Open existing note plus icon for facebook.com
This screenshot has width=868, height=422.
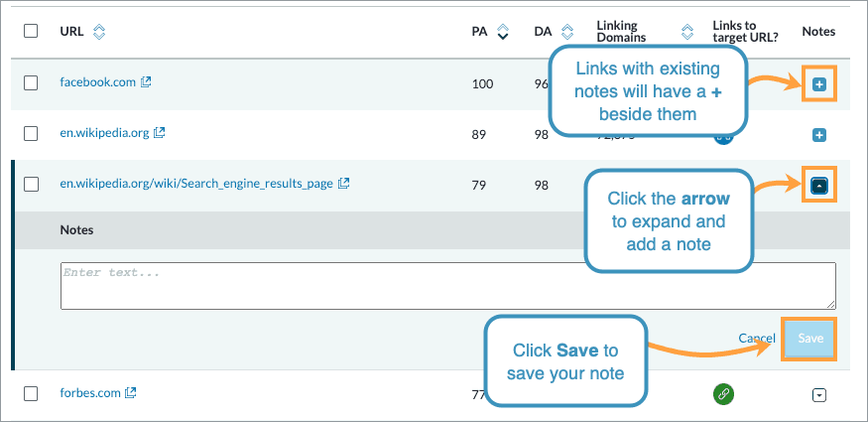point(818,84)
